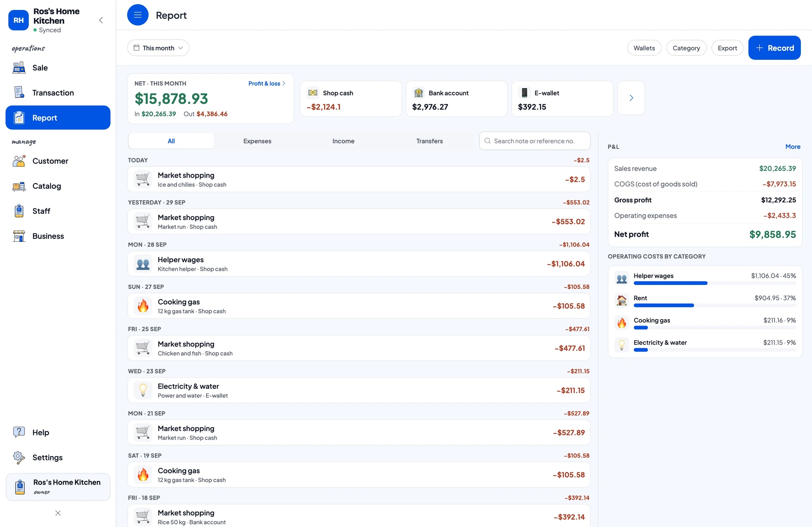Switch to the All tab

coord(171,141)
